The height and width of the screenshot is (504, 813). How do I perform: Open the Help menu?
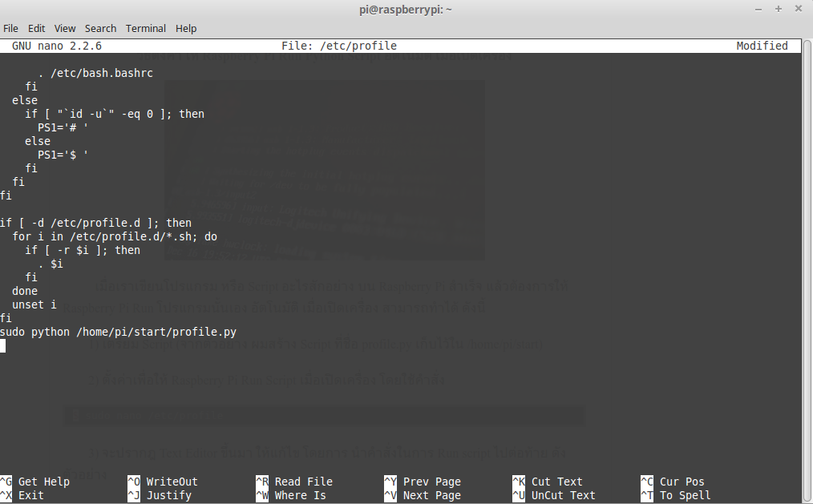pos(186,28)
